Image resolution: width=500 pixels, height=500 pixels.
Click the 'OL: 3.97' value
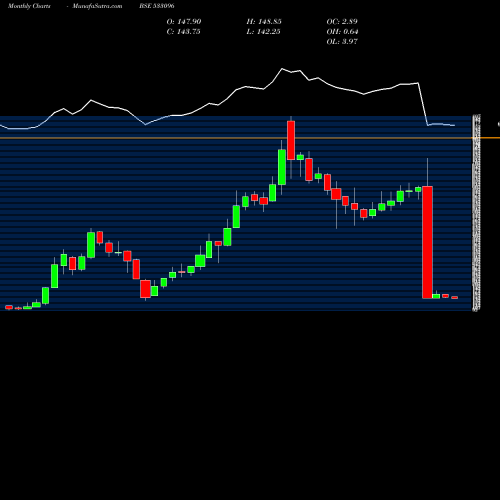coord(342,42)
